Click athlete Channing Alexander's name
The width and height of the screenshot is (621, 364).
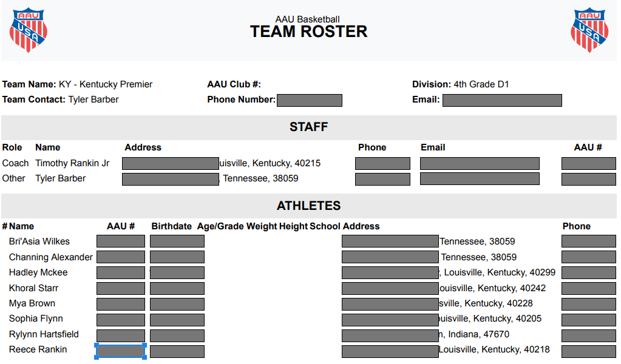pos(50,257)
